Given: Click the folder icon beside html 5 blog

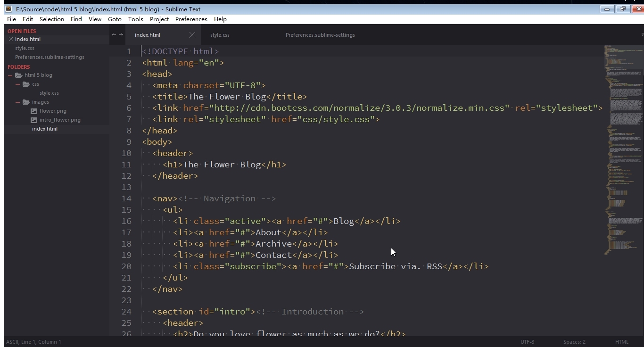Looking at the screenshot, I should [x=19, y=75].
